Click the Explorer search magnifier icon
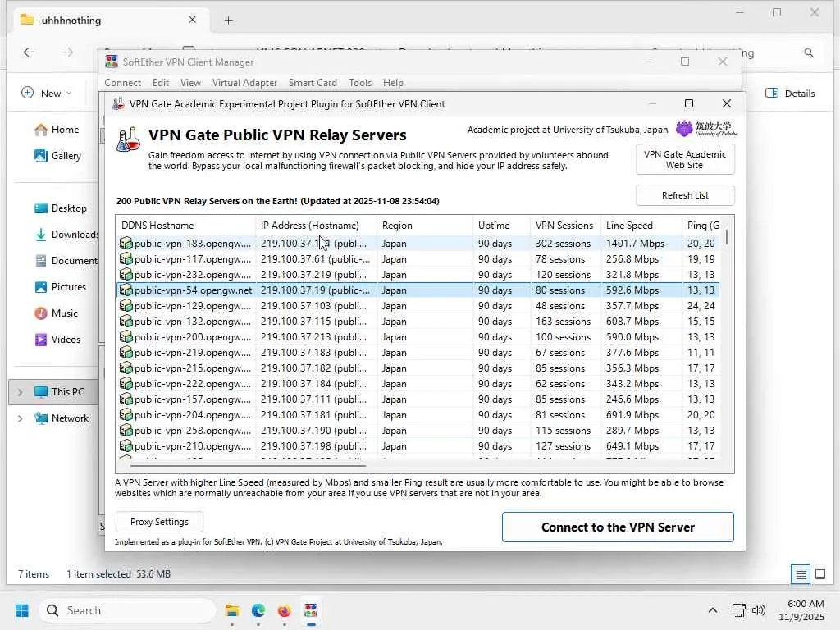This screenshot has width=840, height=630. tap(808, 52)
